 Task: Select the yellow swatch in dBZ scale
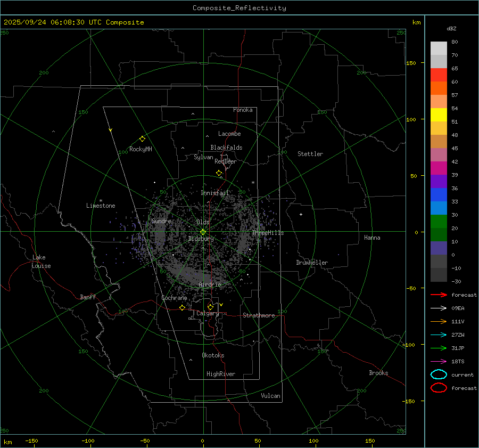[439, 115]
